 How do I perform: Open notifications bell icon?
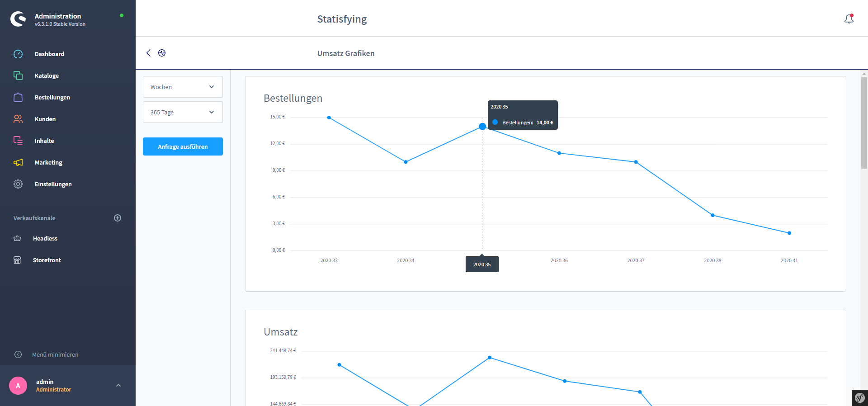[x=849, y=19]
